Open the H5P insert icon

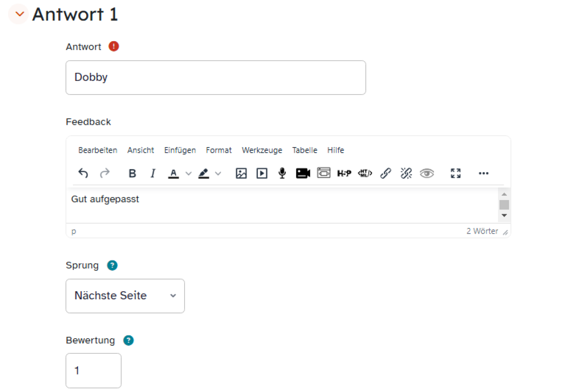(x=344, y=174)
